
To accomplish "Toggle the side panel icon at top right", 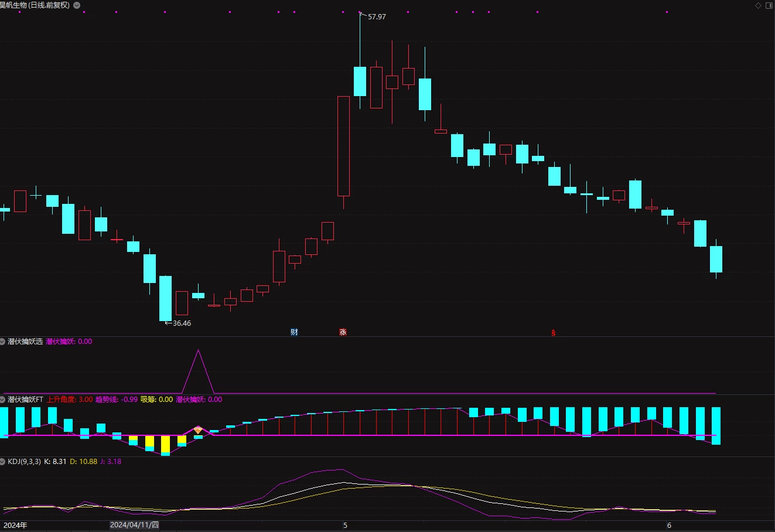I will (769, 5).
